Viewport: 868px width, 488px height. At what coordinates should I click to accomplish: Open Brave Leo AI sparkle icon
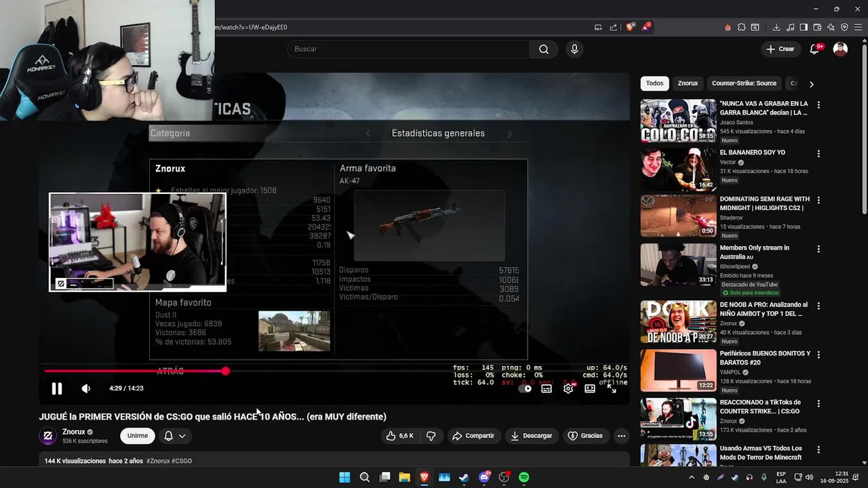(831, 27)
